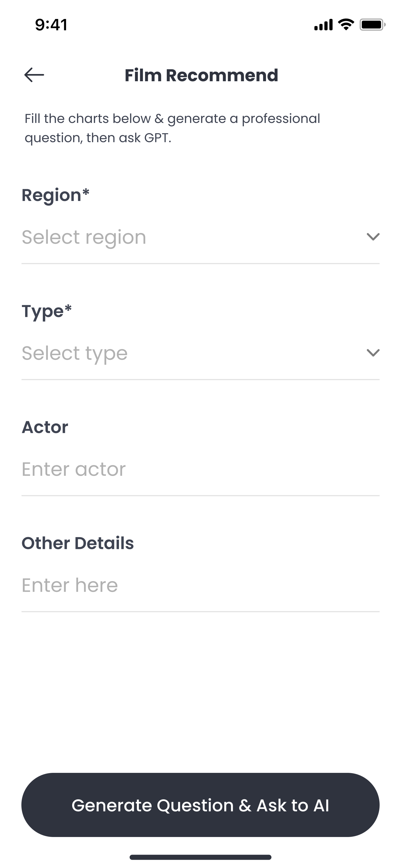Tap the underline below Select region
The image size is (401, 868).
(200, 263)
